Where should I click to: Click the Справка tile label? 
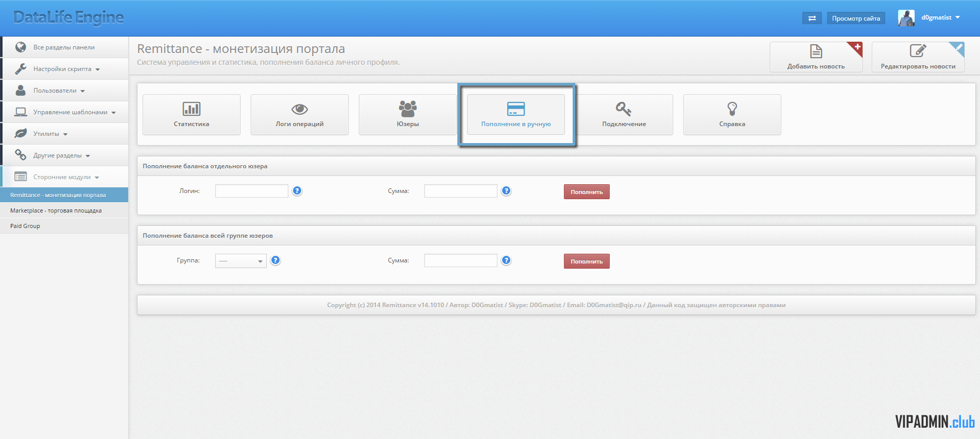pos(732,124)
